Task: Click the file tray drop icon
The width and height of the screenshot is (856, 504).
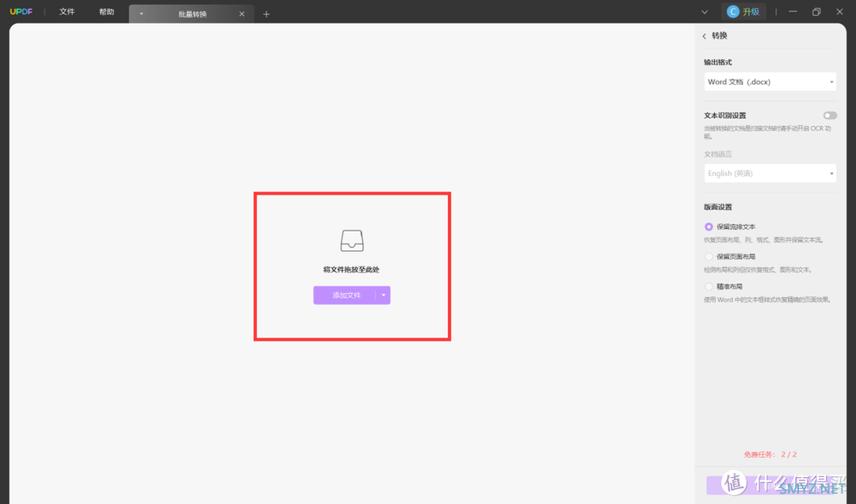Action: coord(352,241)
